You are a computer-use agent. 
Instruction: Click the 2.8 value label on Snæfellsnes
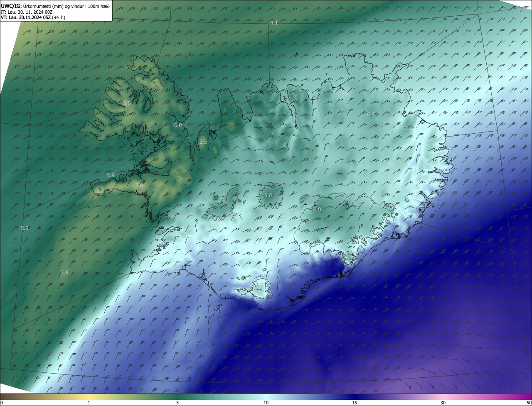pos(139,186)
